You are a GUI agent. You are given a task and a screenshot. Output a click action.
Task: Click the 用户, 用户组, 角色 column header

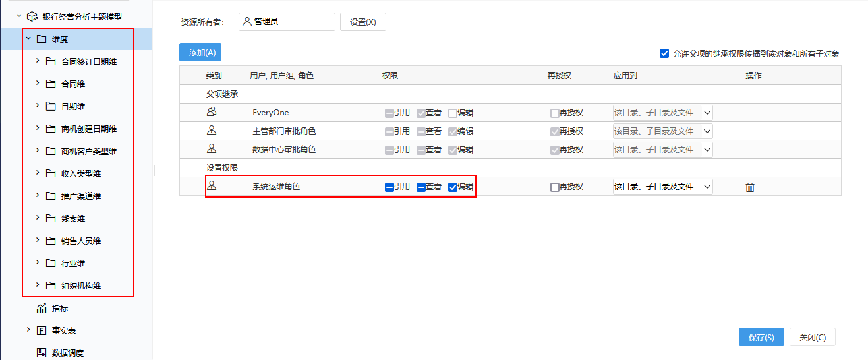pos(282,76)
